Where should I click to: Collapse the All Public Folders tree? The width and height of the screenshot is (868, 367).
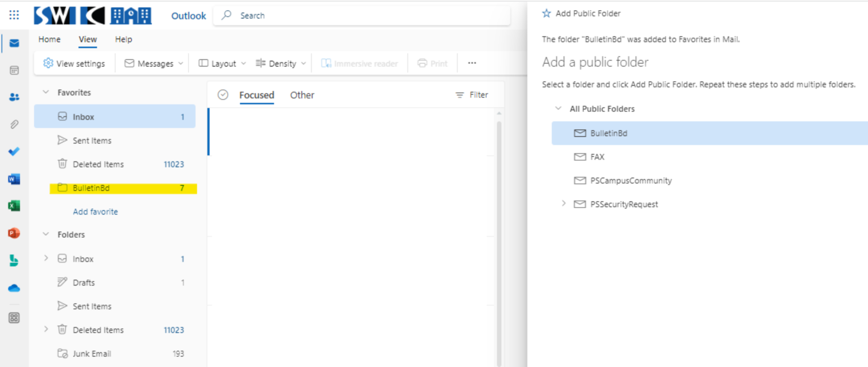click(x=558, y=108)
